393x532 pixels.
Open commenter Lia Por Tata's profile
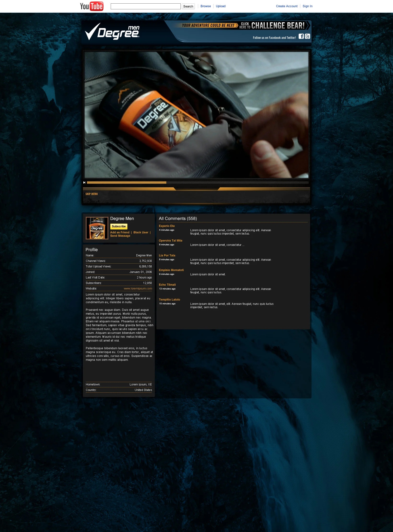(x=167, y=255)
